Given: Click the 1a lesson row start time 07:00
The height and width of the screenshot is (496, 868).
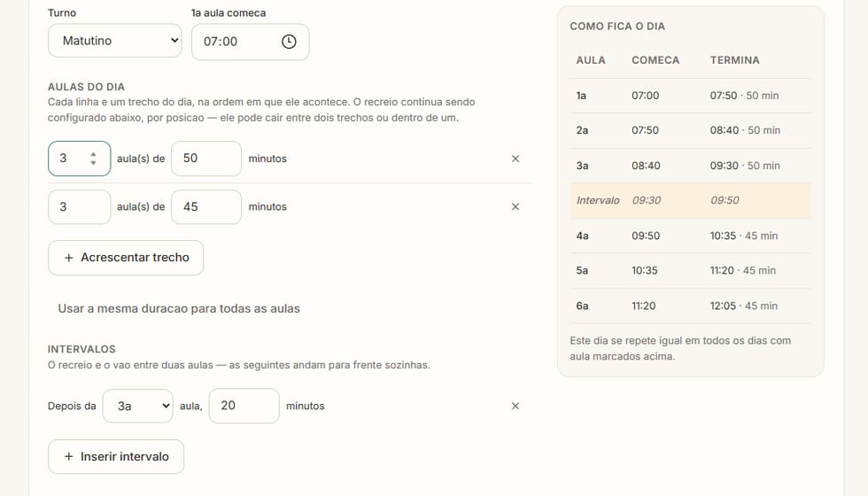Looking at the screenshot, I should tap(646, 96).
